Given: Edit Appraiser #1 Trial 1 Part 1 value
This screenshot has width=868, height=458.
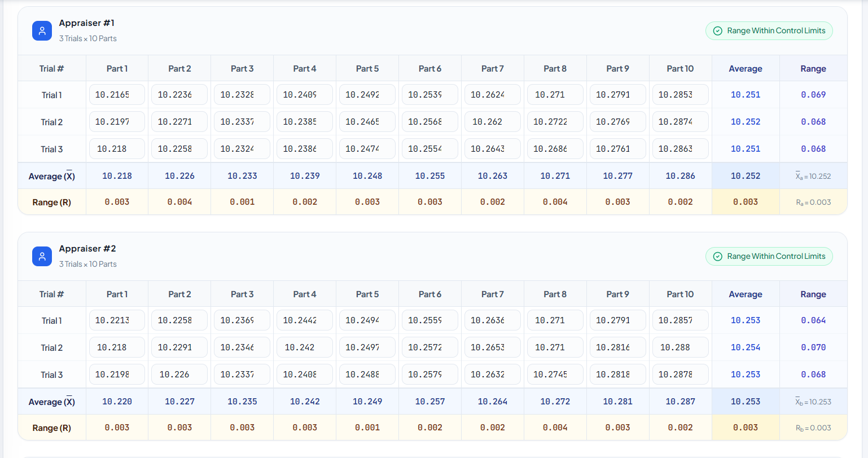Looking at the screenshot, I should [117, 95].
